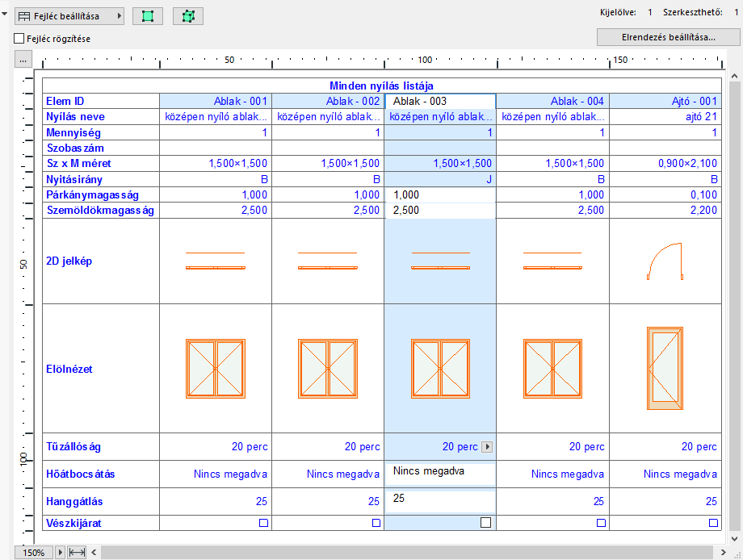Click the select-in-3D green cube icon
Screen dimensions: 743x560
188,16
